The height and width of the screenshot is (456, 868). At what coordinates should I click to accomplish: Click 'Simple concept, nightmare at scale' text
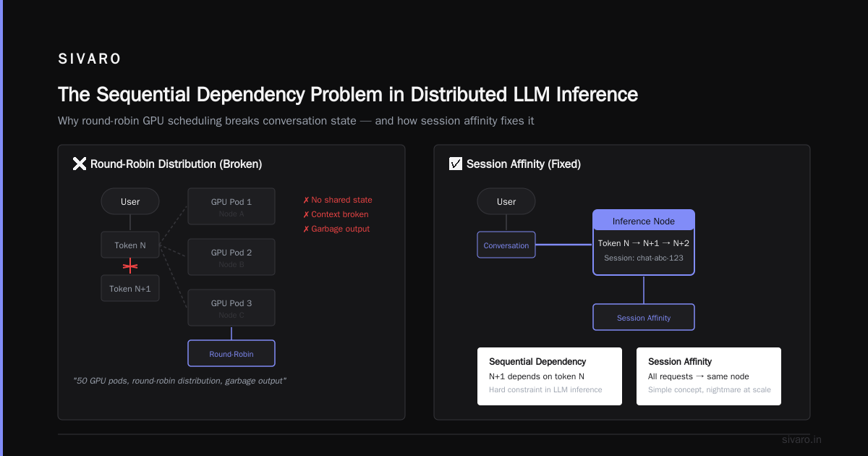(710, 389)
